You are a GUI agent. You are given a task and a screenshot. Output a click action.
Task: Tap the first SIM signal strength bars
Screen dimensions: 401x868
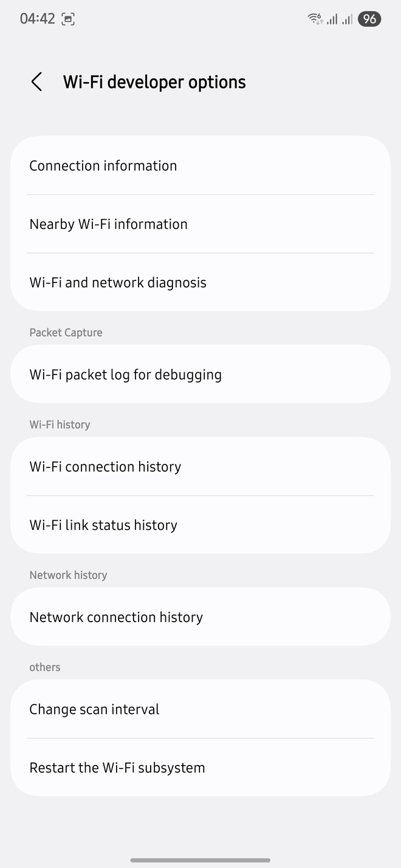[x=332, y=19]
